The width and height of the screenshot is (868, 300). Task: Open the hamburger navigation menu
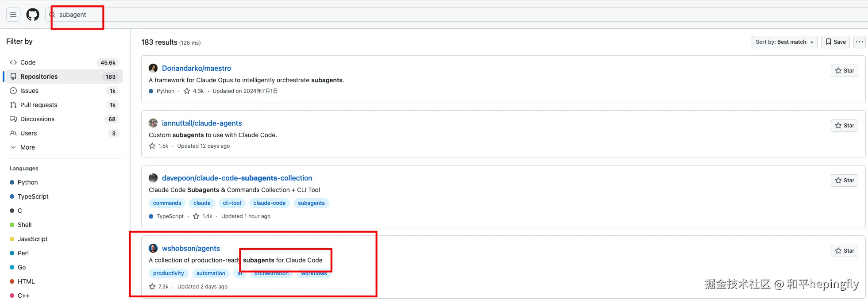13,15
